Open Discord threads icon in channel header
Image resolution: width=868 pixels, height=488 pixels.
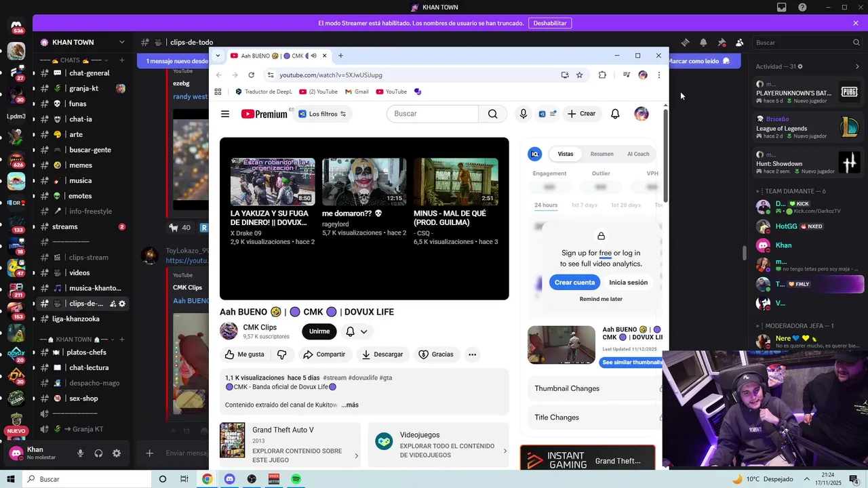point(685,42)
